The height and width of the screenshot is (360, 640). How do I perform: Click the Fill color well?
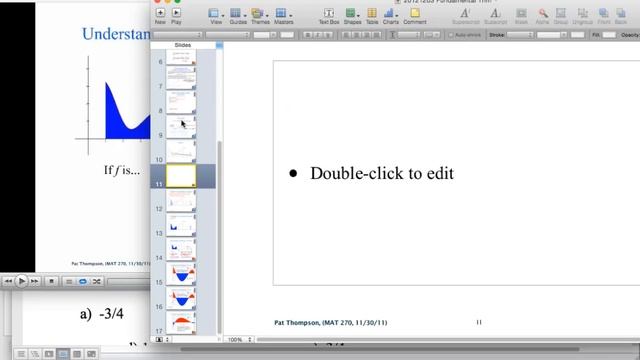coord(609,35)
